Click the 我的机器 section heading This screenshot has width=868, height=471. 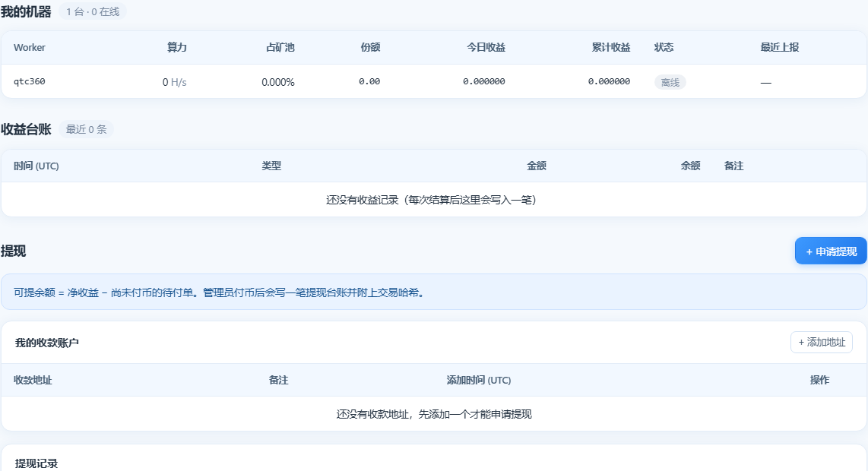pyautogui.click(x=26, y=11)
